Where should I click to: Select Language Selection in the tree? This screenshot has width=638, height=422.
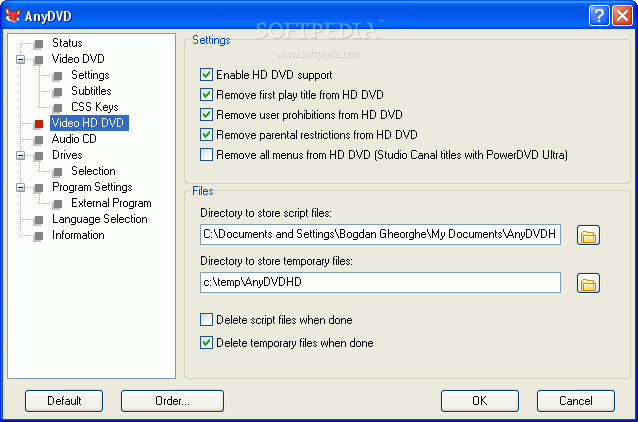click(x=100, y=219)
